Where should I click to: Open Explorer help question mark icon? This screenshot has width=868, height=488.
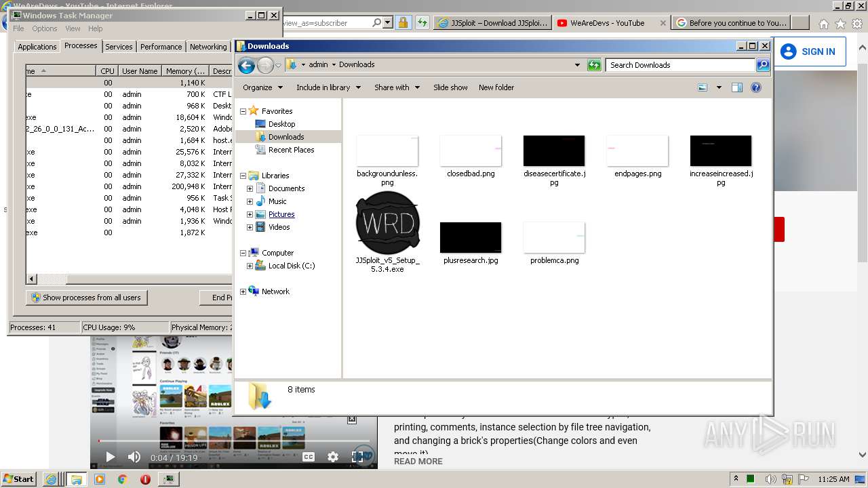click(x=756, y=87)
